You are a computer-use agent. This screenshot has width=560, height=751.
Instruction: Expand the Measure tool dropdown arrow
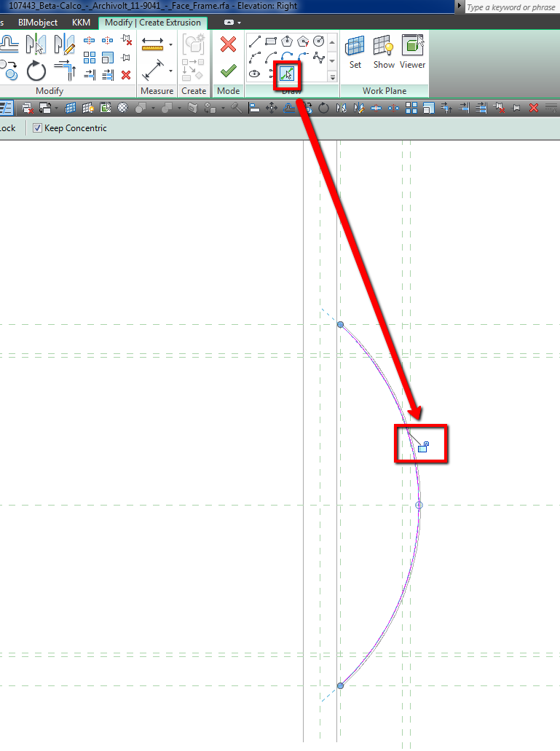[171, 44]
